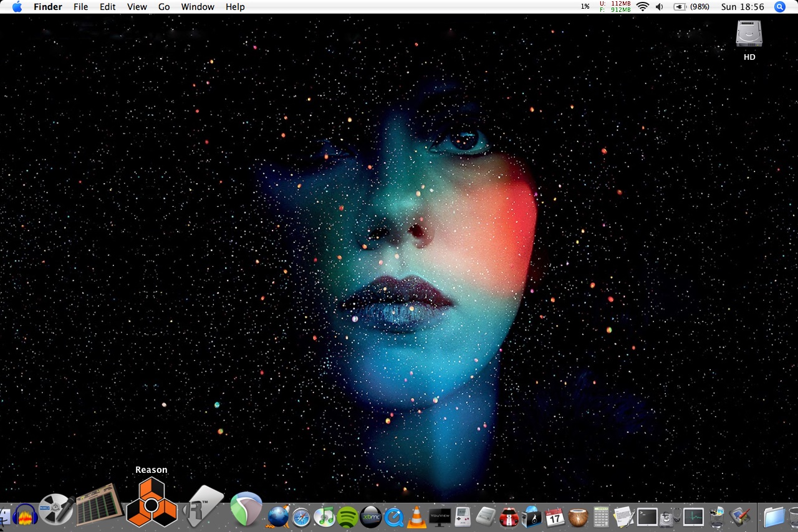Open the Go menu
This screenshot has width=798, height=532.
163,7
